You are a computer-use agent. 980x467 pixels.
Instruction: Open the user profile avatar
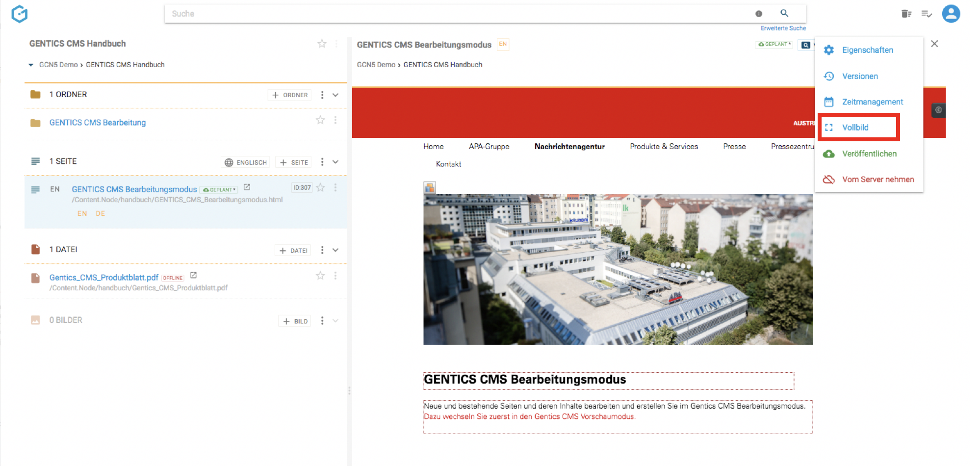951,14
